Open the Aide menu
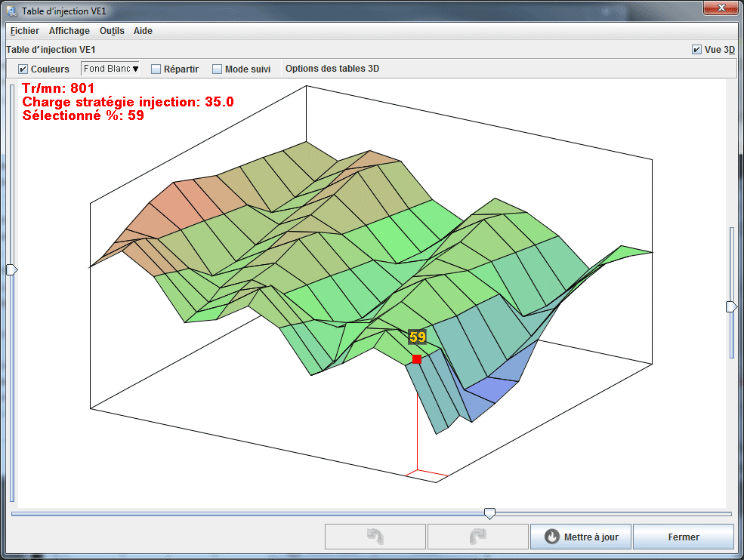This screenshot has height=560, width=744. click(143, 31)
